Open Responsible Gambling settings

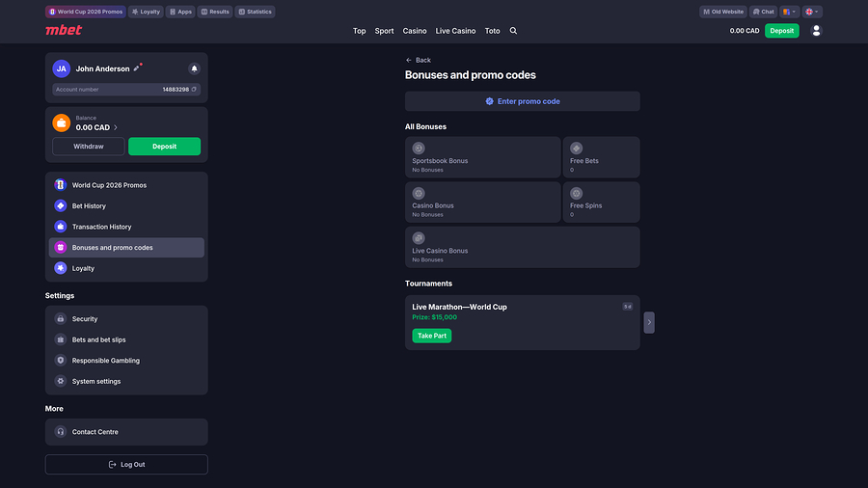126,360
